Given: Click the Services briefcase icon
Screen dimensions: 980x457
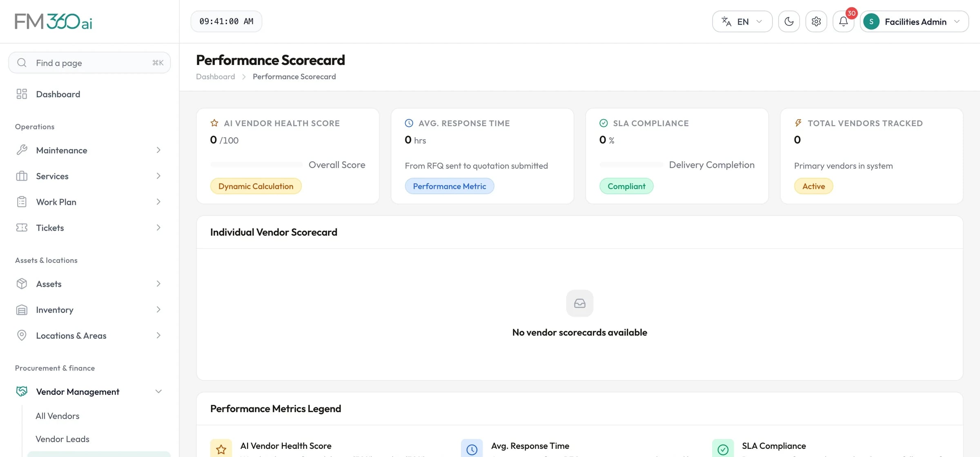Looking at the screenshot, I should tap(22, 176).
